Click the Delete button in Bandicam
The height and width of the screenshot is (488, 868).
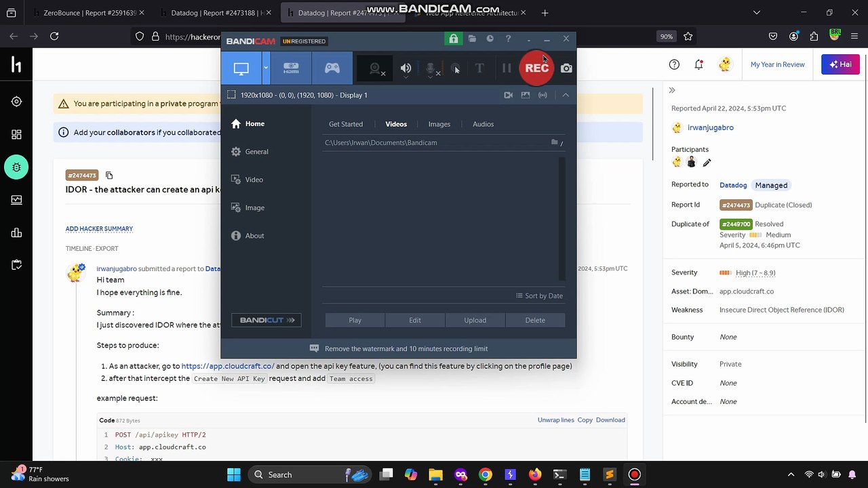click(x=535, y=320)
